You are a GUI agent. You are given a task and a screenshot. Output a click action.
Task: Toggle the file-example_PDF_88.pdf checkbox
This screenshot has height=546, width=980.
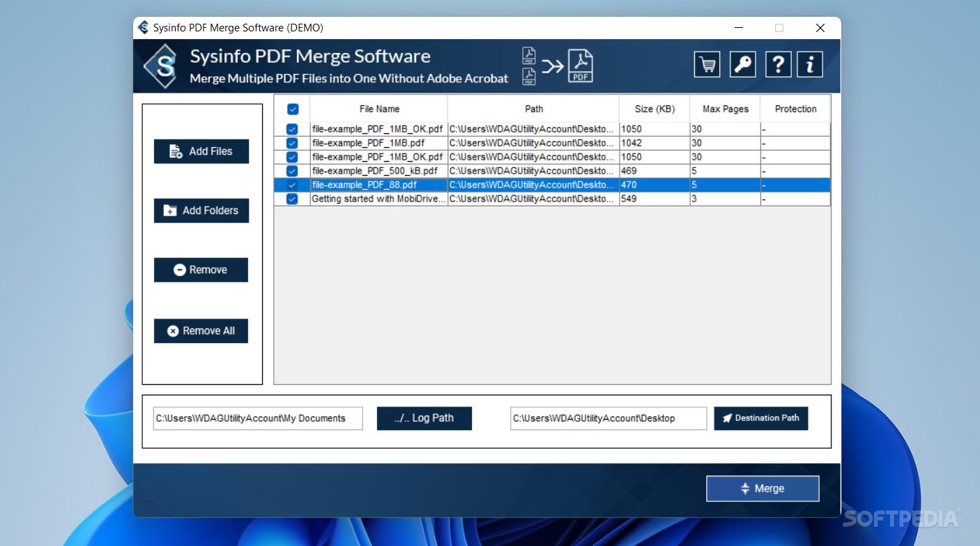pos(292,185)
